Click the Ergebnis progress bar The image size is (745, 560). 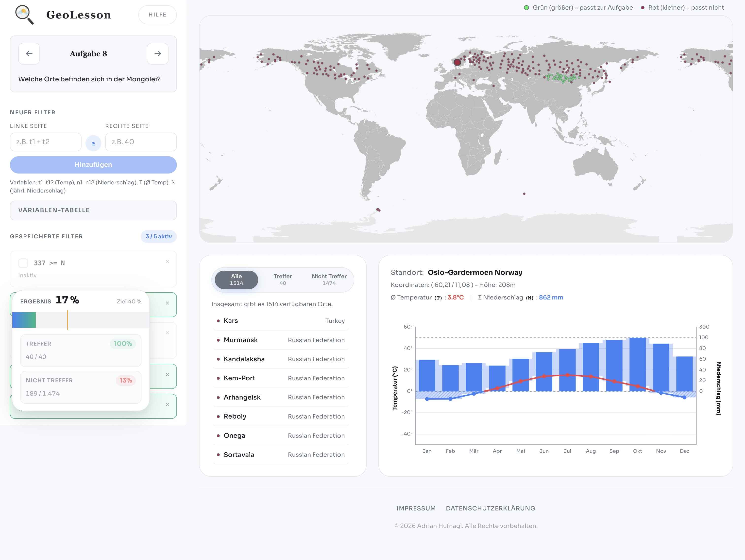(x=81, y=320)
